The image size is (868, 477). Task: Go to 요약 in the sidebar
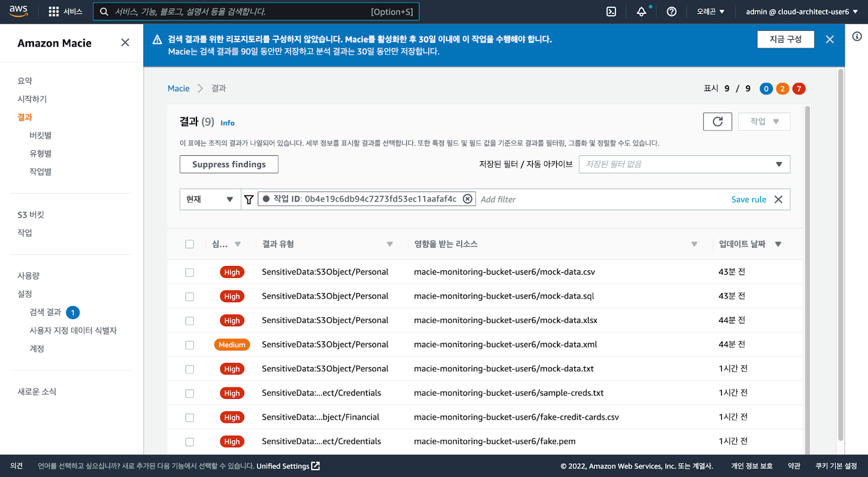(25, 81)
